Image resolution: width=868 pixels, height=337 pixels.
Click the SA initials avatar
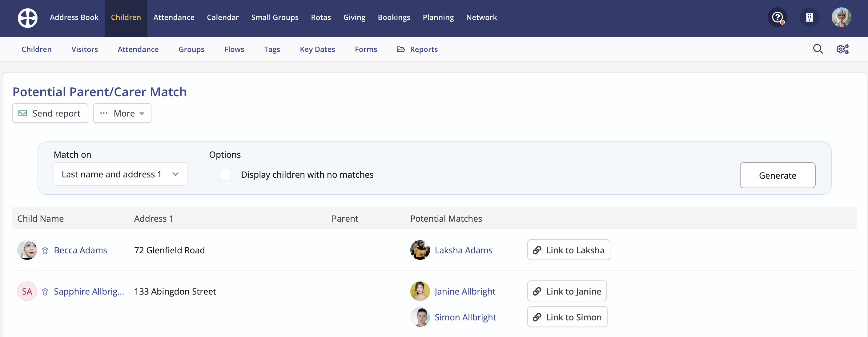pos(27,291)
